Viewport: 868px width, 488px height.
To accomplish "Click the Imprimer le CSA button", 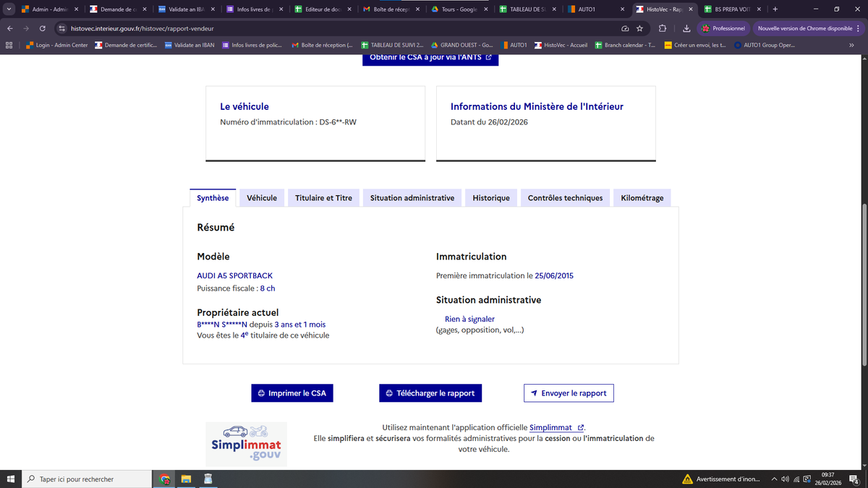I will tap(292, 393).
